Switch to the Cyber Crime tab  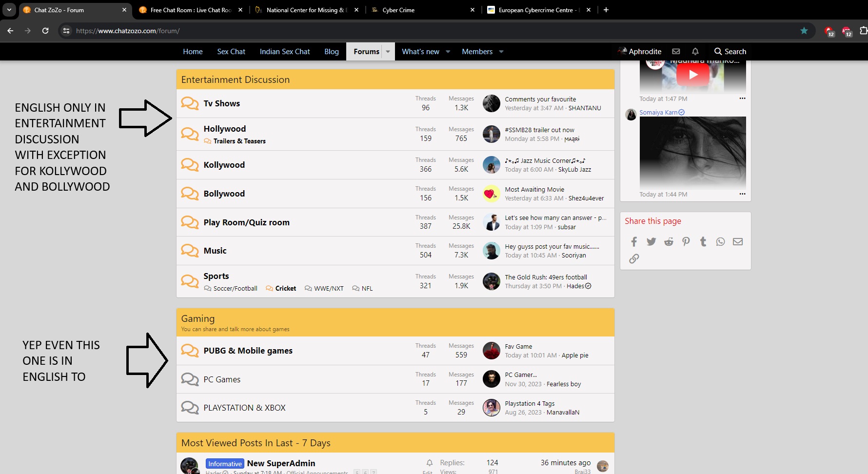pos(398,10)
